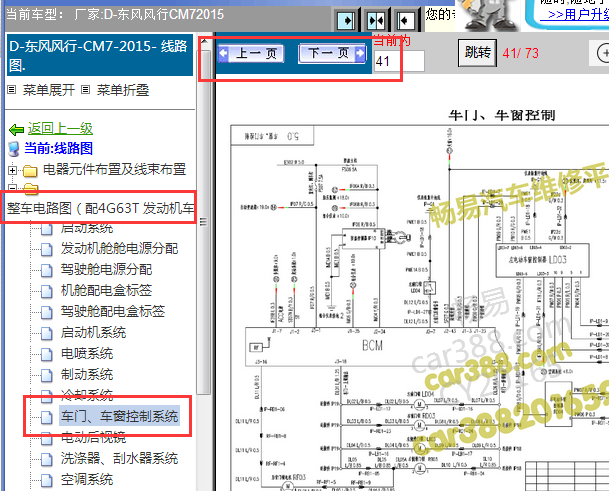Click the computer icon beside 当前:线路图
Screen dimensions: 609x491
[x=14, y=149]
